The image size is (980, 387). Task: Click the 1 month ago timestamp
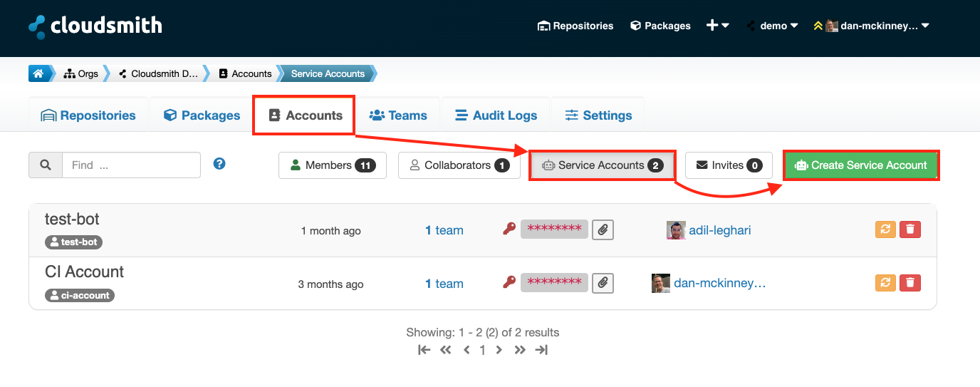coord(331,231)
